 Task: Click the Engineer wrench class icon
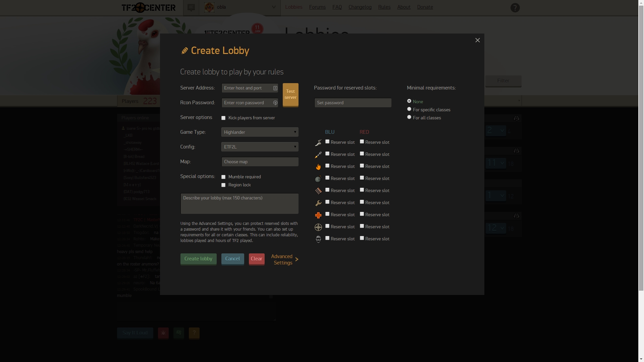pos(318,203)
